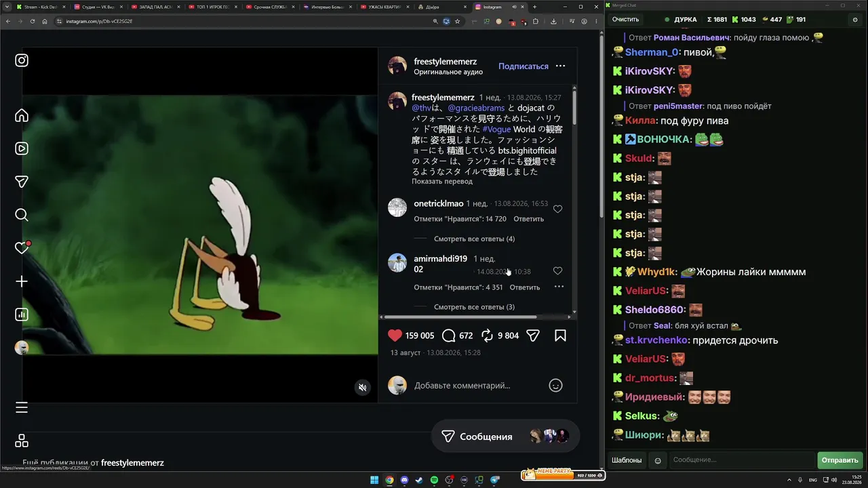Share the post with the paper-plane icon
Image resolution: width=868 pixels, height=488 pixels.
(533, 335)
